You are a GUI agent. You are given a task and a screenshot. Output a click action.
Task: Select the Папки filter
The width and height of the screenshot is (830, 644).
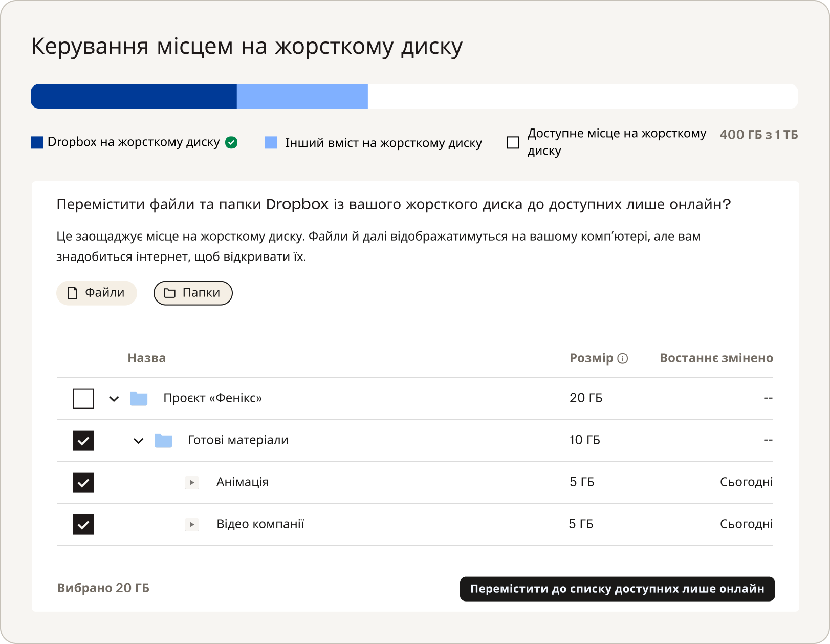(193, 293)
